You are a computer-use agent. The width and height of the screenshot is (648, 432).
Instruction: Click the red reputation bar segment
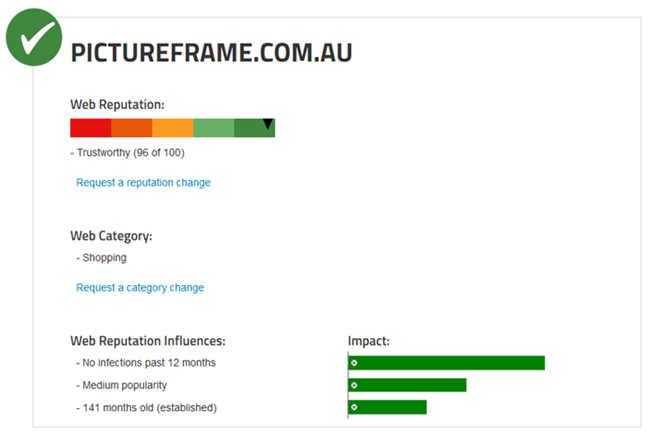(x=91, y=128)
